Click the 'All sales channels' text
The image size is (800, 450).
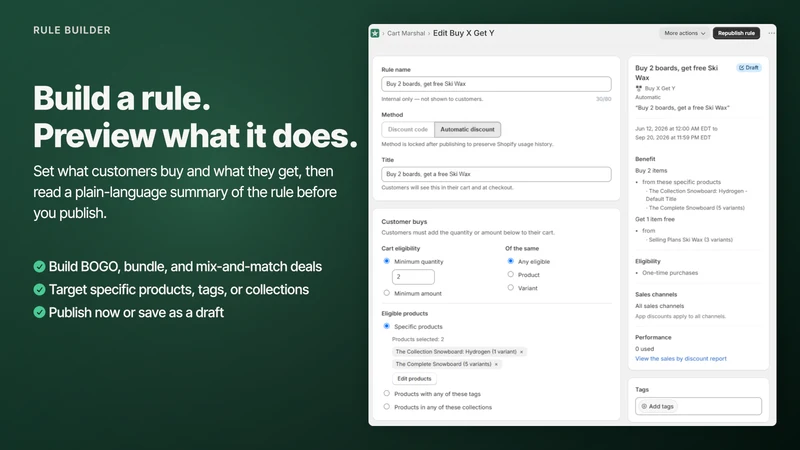point(659,306)
